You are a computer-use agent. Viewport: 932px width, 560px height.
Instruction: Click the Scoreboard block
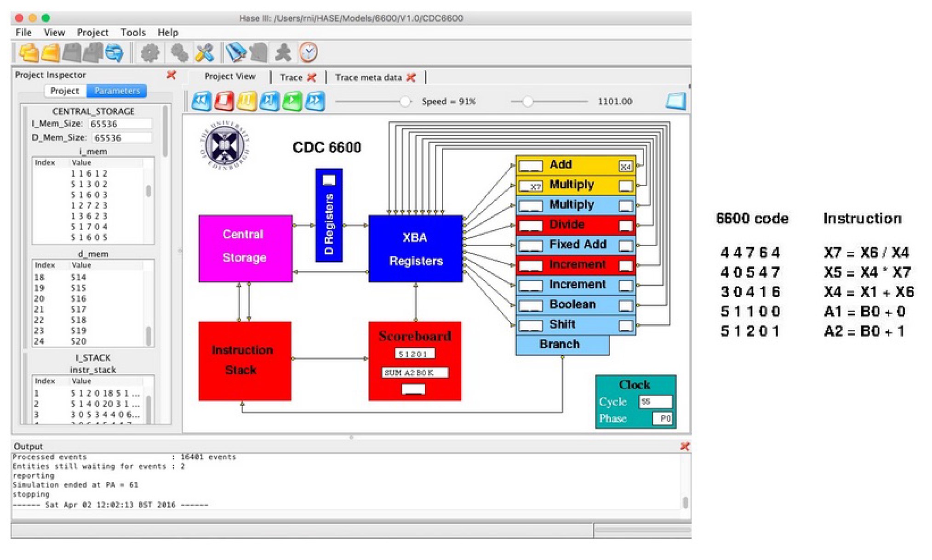[415, 361]
